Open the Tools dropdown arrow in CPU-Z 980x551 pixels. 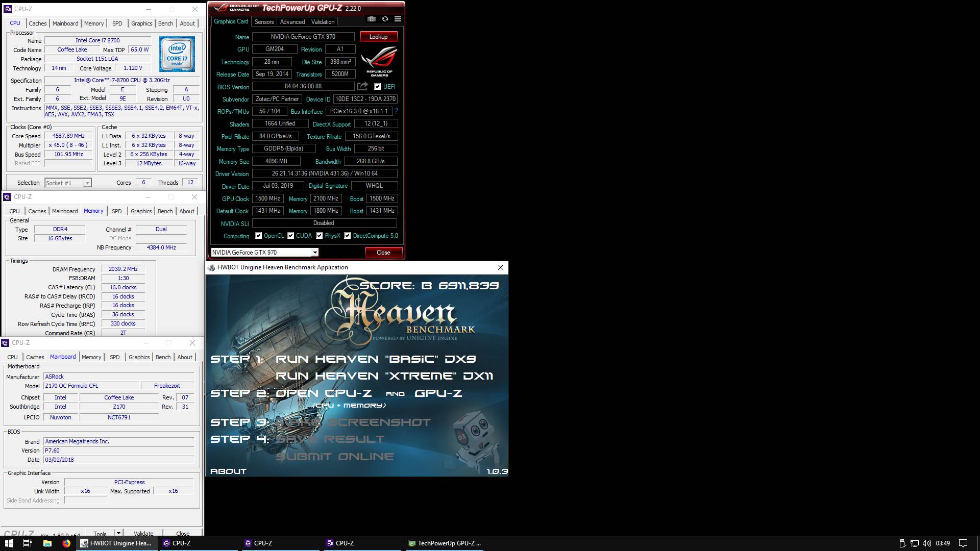pyautogui.click(x=118, y=533)
